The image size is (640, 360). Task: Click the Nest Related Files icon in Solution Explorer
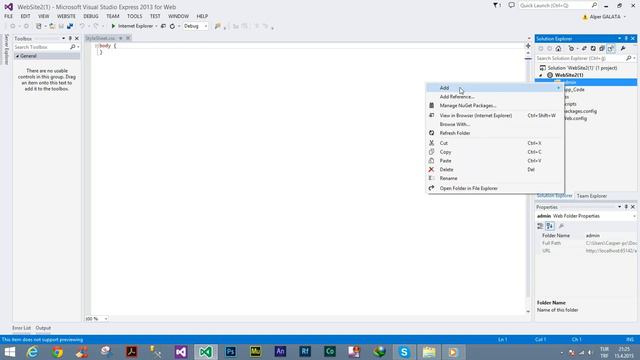point(611,49)
